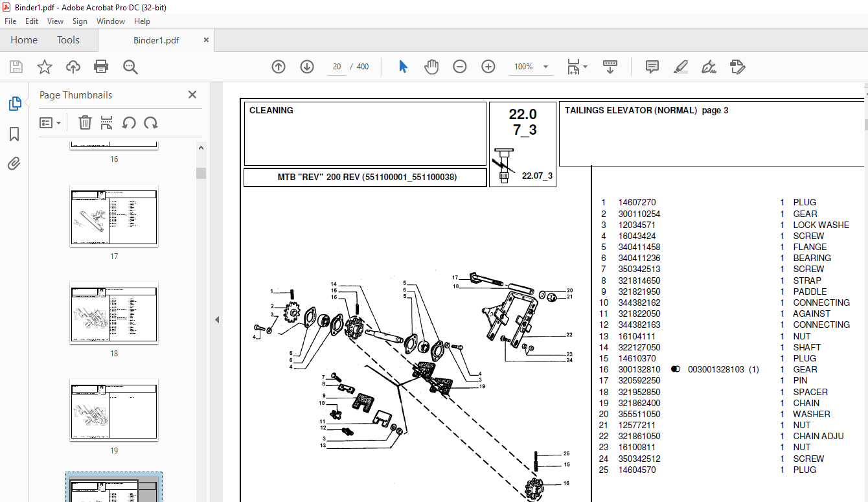Image resolution: width=868 pixels, height=502 pixels.
Task: Add bookmark star icon
Action: click(x=45, y=67)
